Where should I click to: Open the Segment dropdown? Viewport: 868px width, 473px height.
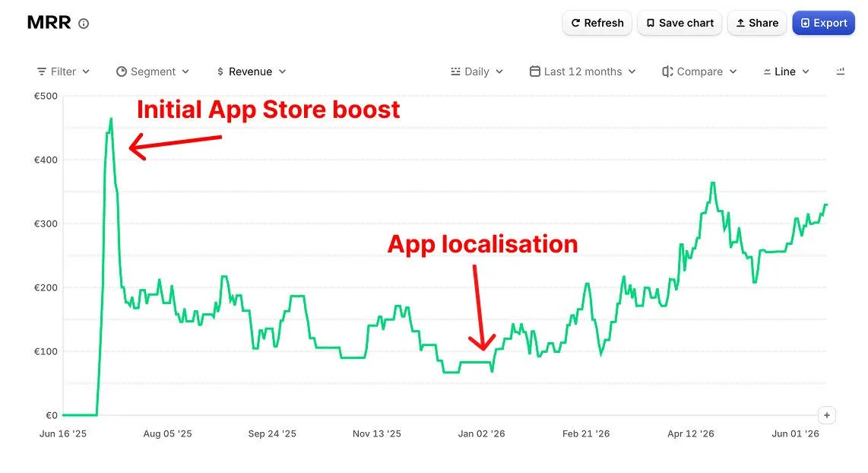point(153,71)
